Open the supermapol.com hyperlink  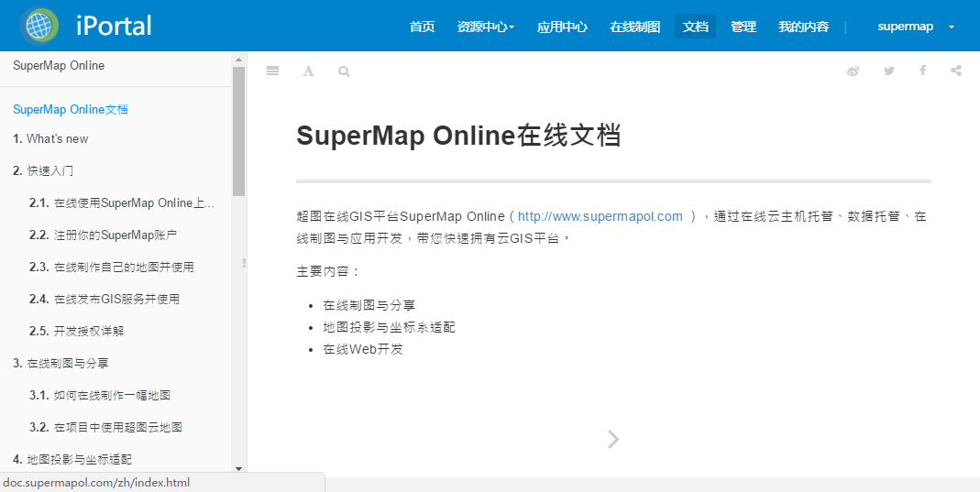tap(600, 216)
